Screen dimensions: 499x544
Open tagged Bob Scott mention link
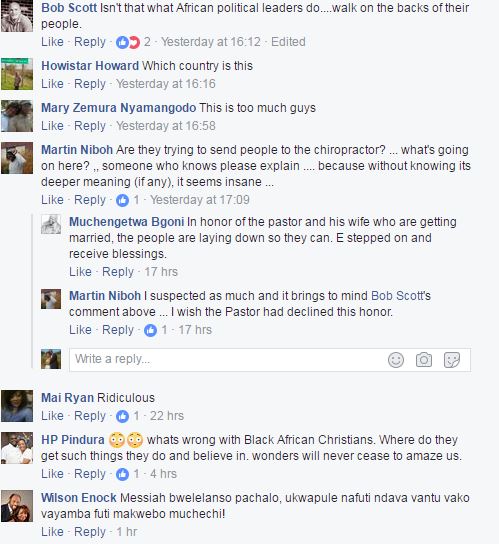pos(401,296)
